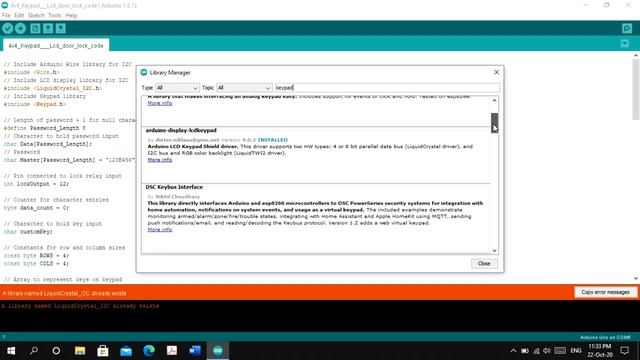
Task: Close Library Manager with X icon
Action: [x=496, y=72]
